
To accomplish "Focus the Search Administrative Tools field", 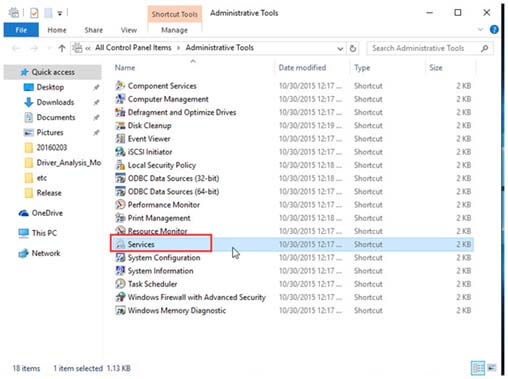I will [x=430, y=48].
